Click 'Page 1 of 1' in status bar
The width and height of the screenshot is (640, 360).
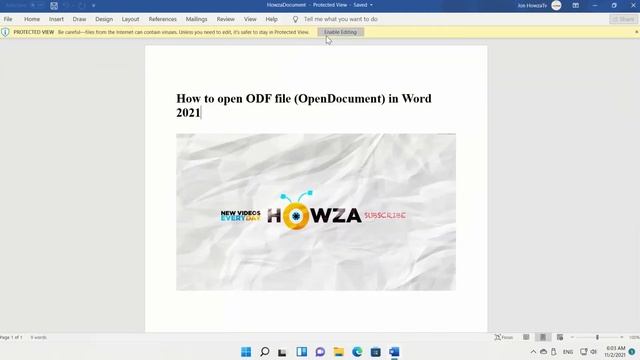click(11, 338)
